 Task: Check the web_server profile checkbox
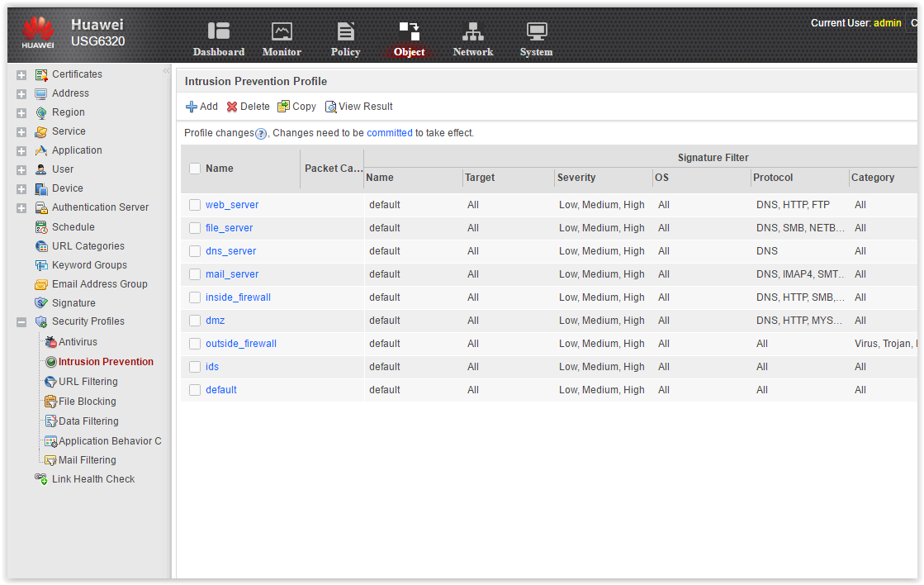coord(195,205)
